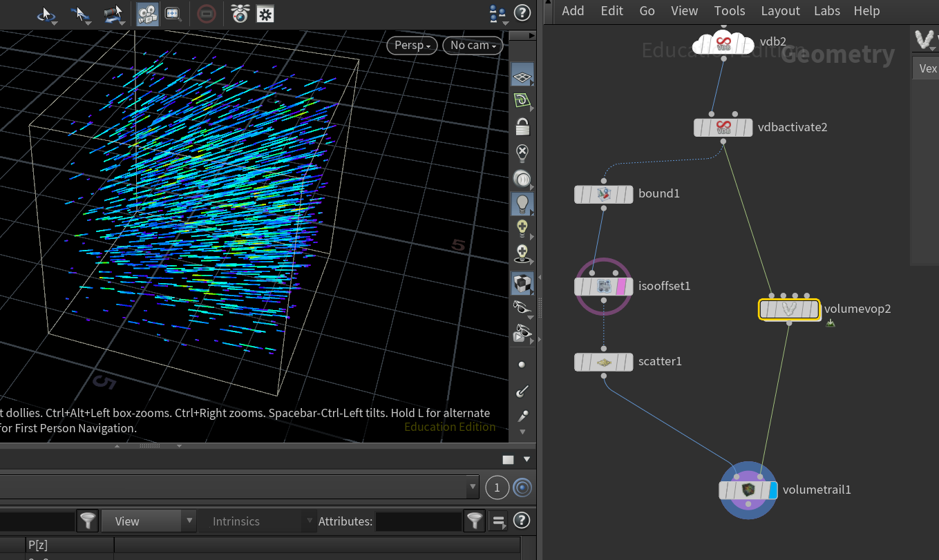This screenshot has height=560, width=939.
Task: Open the View dropdown in spreadsheet
Action: point(149,521)
